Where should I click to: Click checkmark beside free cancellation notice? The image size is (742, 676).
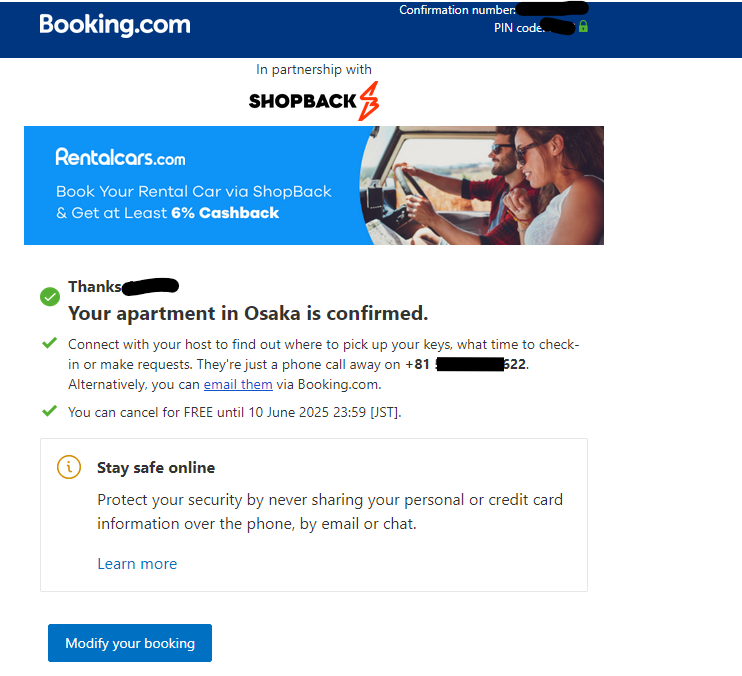coord(49,411)
